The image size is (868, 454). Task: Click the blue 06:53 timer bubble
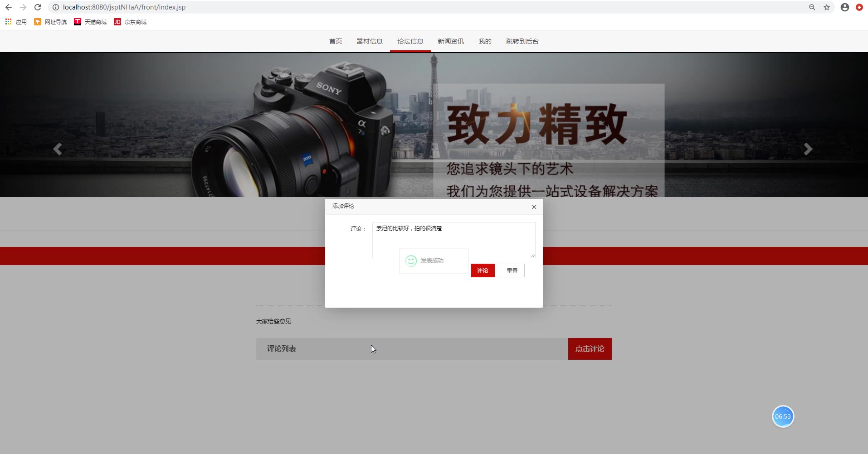coord(783,416)
